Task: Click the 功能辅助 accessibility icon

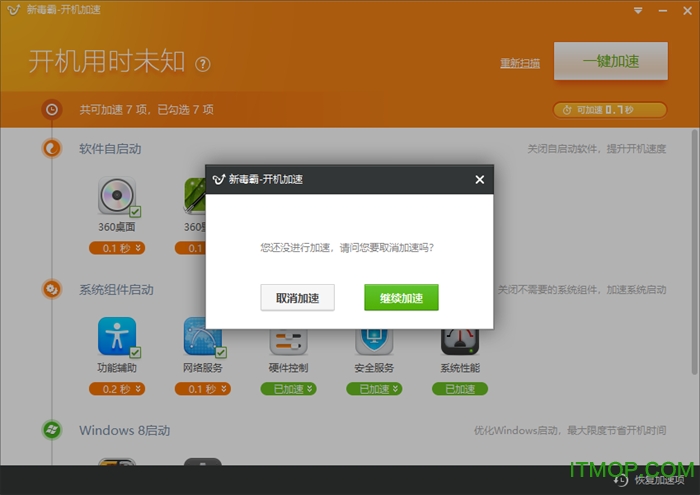Action: tap(117, 337)
